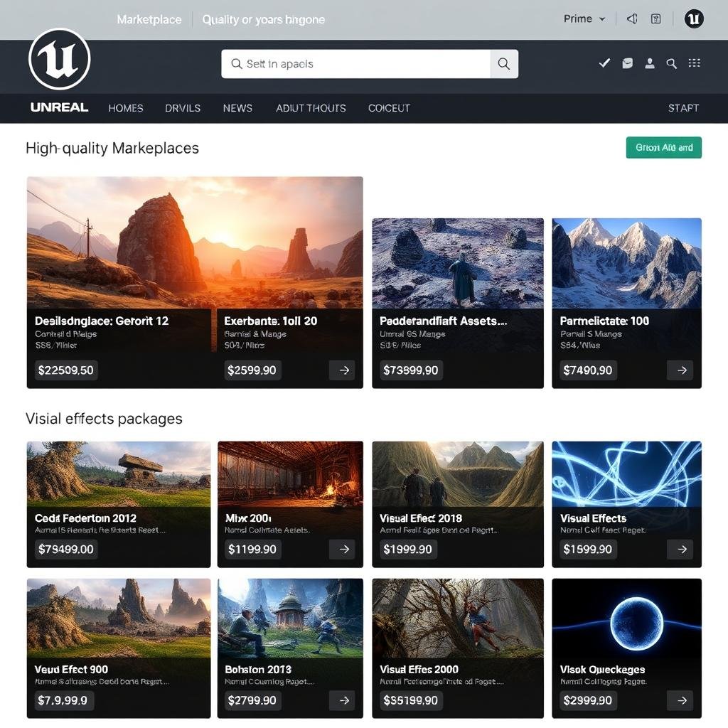This screenshot has width=728, height=728.
Task: Switch to the NEWS tab
Action: coord(237,108)
